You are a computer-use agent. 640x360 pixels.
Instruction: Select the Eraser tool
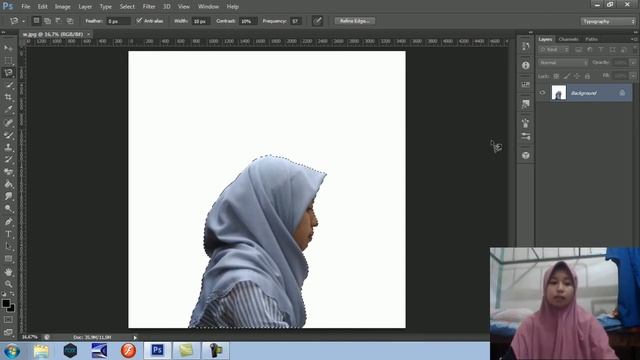point(8,172)
